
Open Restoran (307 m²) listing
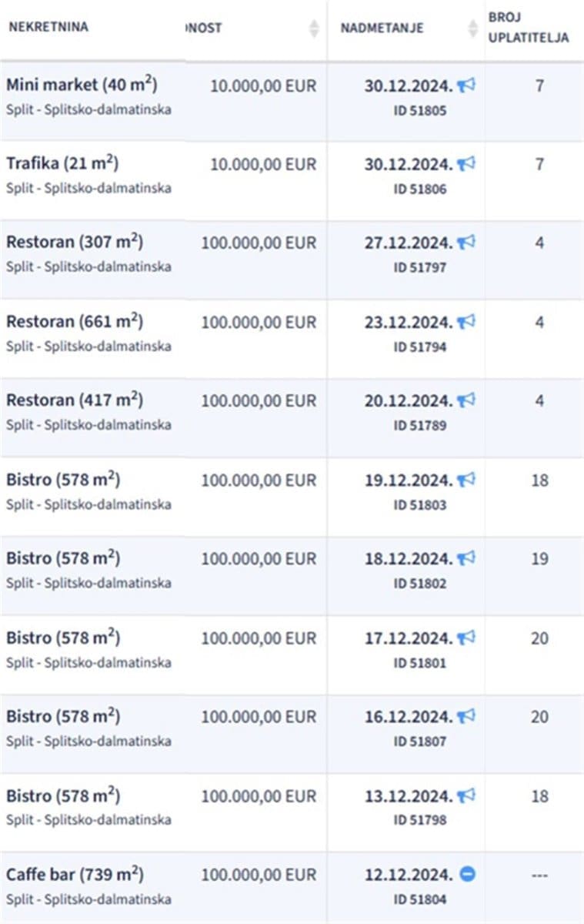coord(75,242)
